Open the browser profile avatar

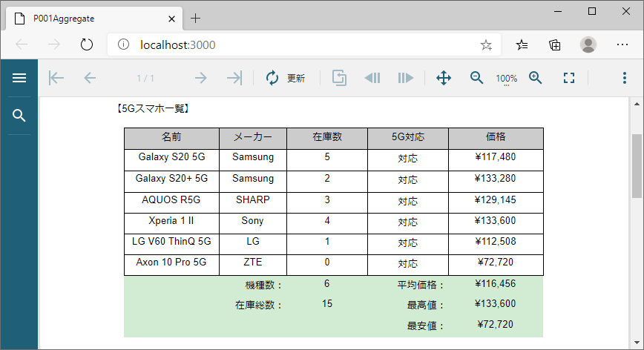coord(588,44)
